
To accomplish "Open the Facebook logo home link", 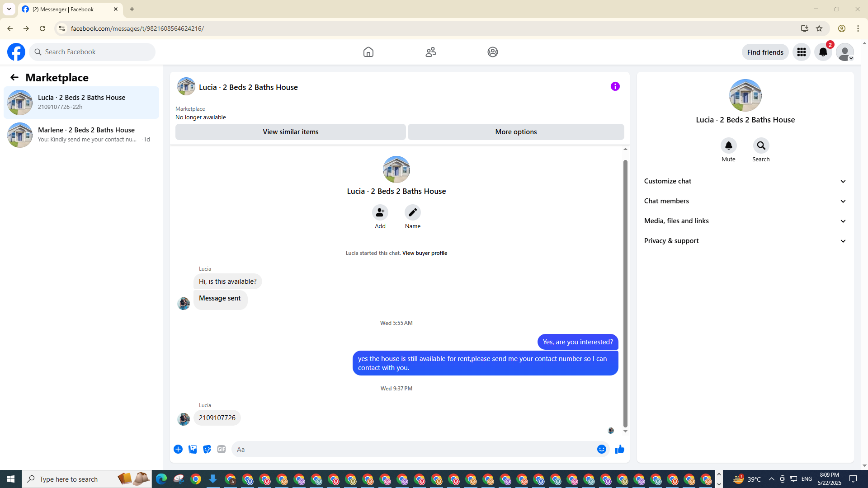I will [16, 52].
